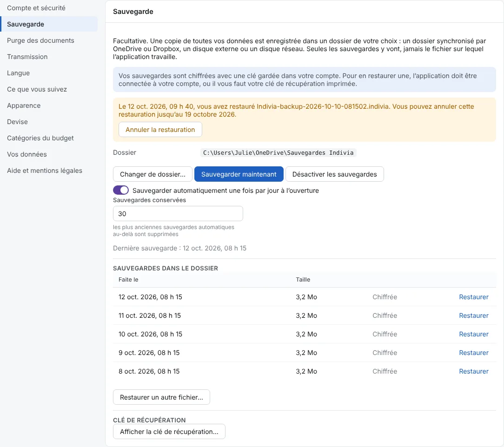Restore the 12 oct. 2026 backup
Screen dimensions: 504x447
(x=474, y=297)
